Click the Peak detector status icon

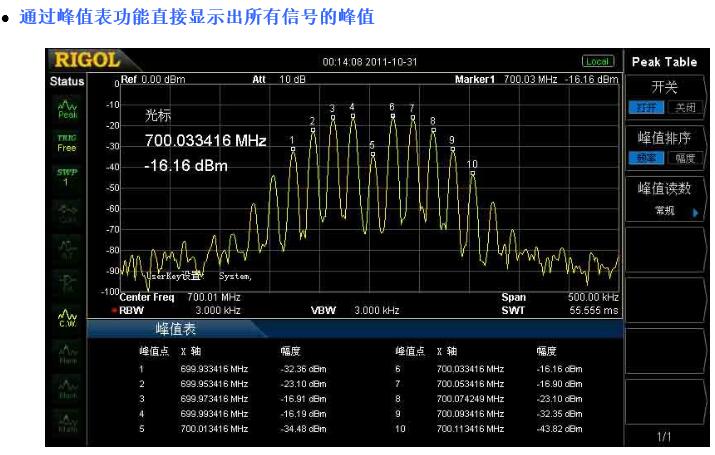pyautogui.click(x=67, y=108)
